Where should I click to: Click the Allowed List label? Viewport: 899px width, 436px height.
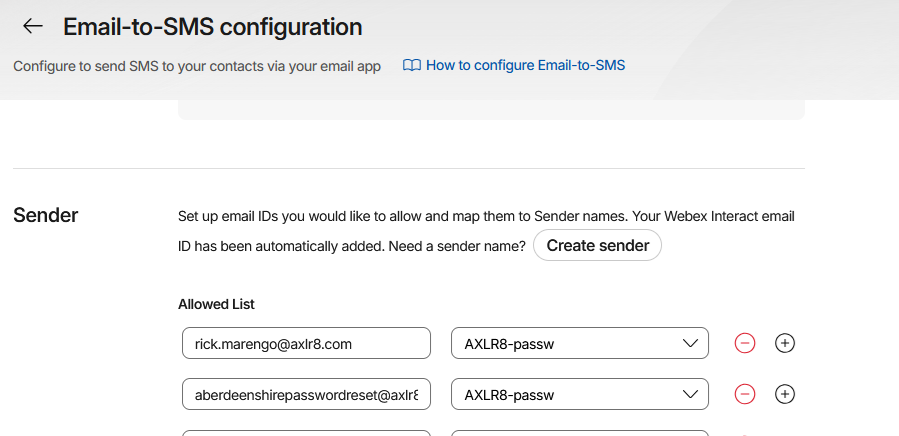[217, 303]
